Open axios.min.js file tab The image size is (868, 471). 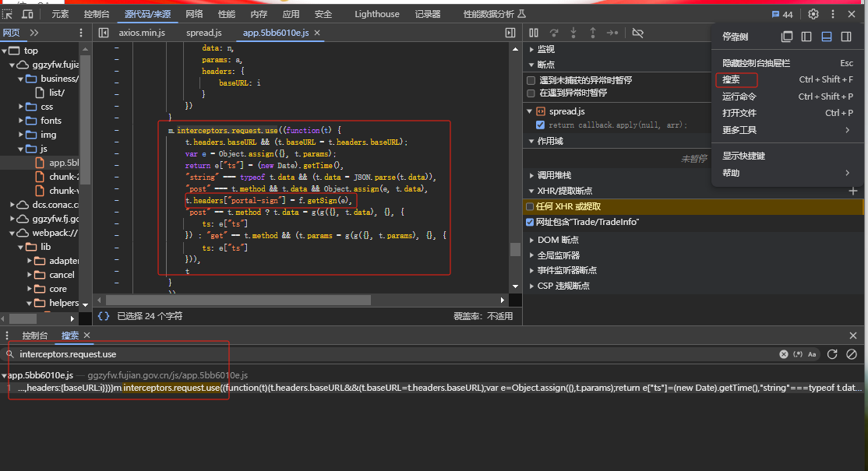point(142,33)
